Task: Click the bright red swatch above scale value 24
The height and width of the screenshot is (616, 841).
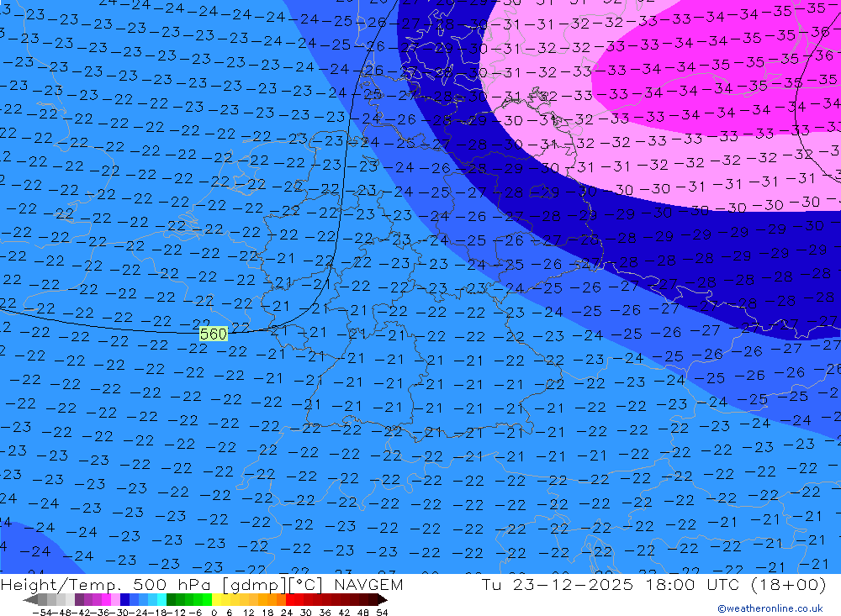Action: click(290, 599)
